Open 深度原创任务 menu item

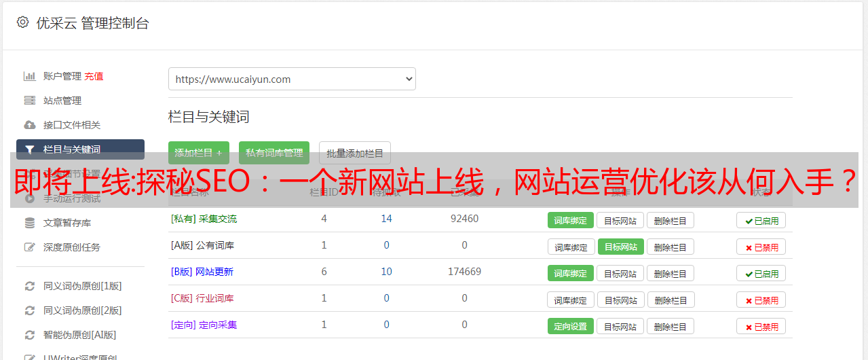72,247
